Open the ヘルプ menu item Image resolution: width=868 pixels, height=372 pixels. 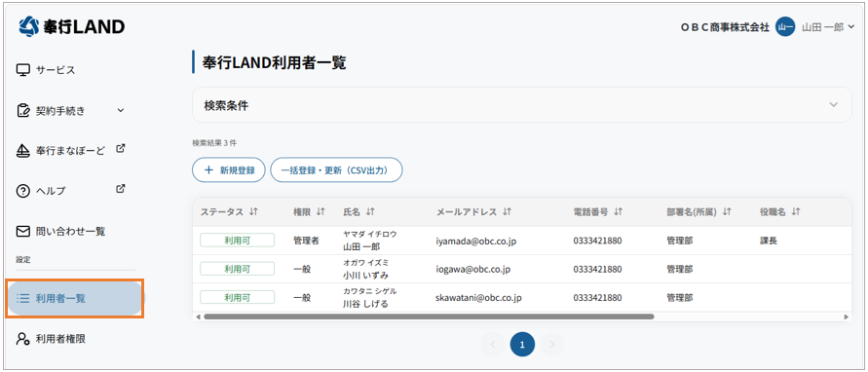51,191
